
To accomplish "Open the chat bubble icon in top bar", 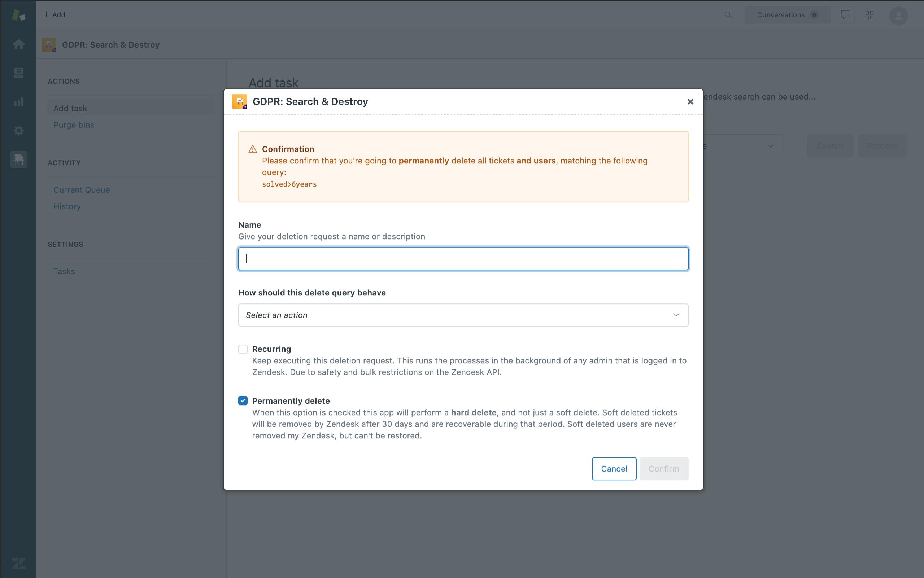I will pos(845,15).
